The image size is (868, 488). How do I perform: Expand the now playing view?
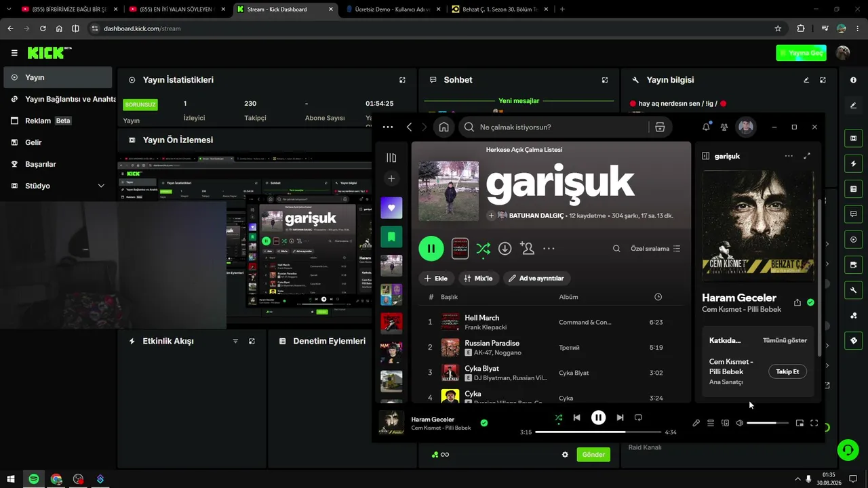click(x=807, y=156)
